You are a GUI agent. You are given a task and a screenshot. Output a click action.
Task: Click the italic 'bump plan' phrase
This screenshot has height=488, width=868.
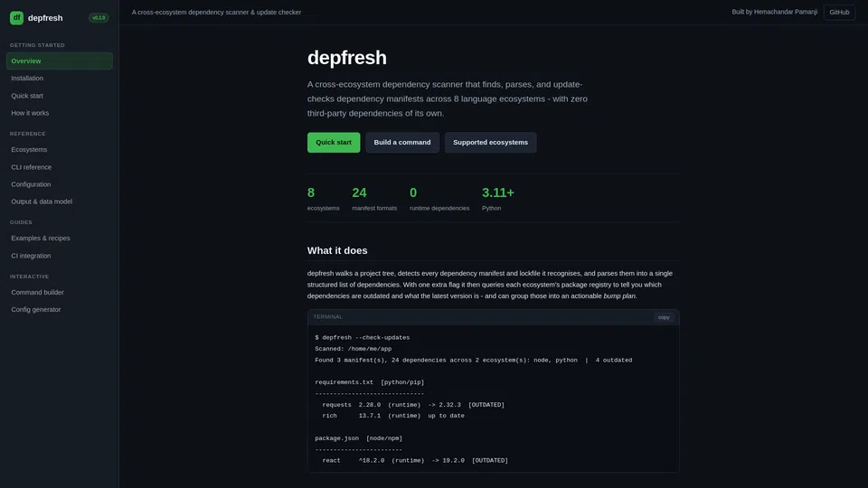coord(619,296)
